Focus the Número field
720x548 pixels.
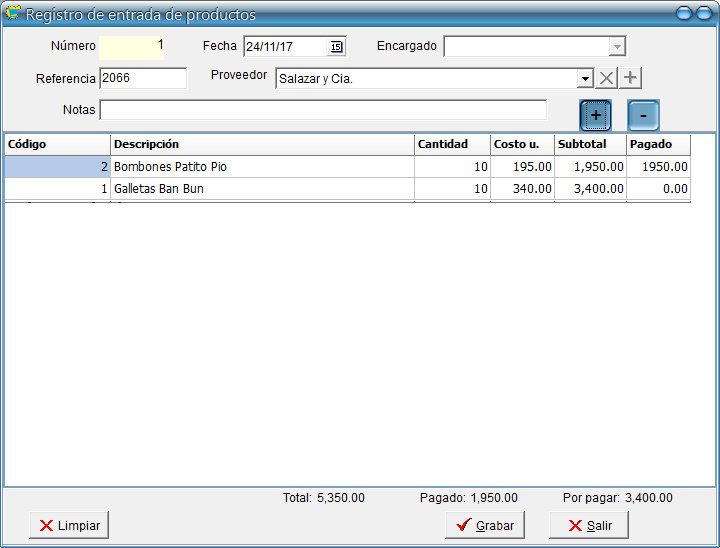(131, 47)
